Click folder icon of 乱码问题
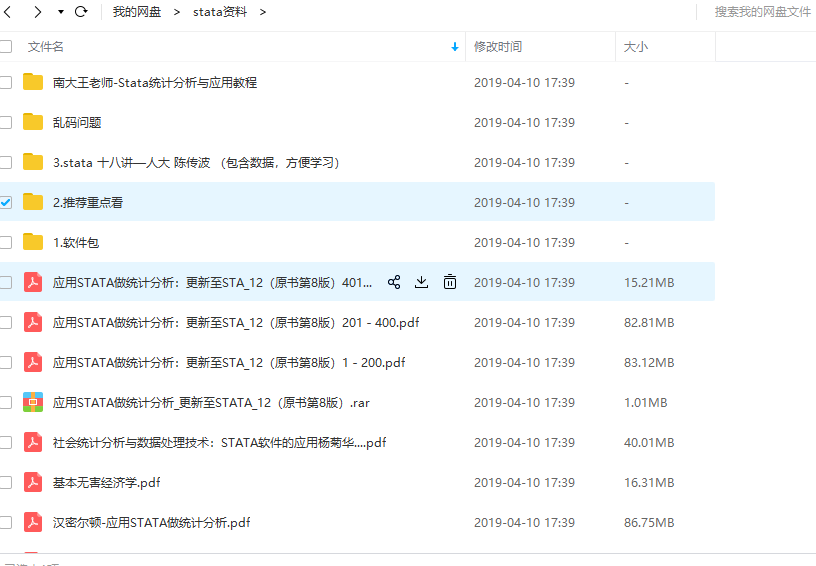Screen dimensions: 816x566 [x=33, y=122]
